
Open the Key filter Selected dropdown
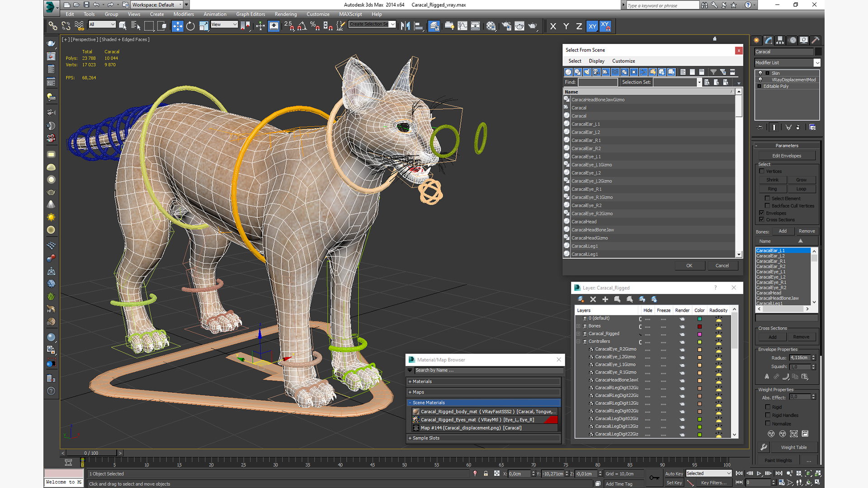pos(708,473)
